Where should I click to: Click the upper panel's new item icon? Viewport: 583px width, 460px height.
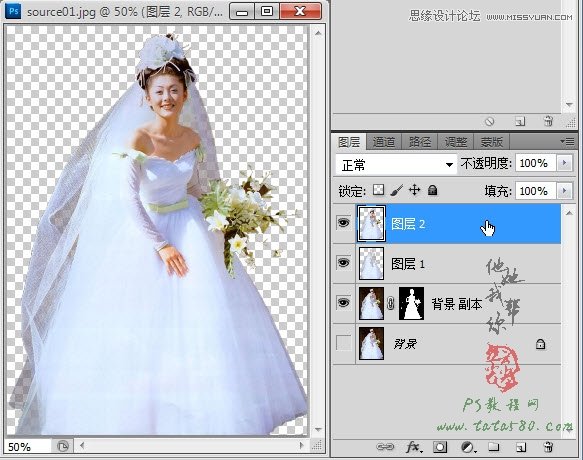pyautogui.click(x=520, y=121)
